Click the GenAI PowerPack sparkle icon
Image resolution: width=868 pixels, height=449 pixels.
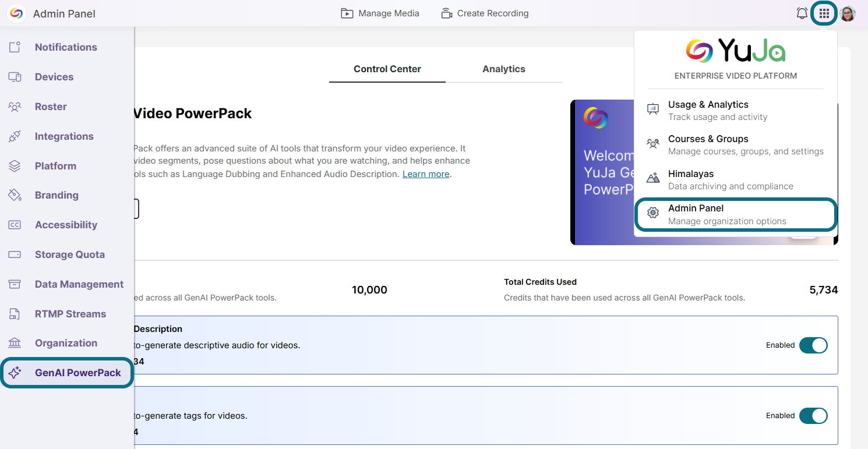(15, 373)
